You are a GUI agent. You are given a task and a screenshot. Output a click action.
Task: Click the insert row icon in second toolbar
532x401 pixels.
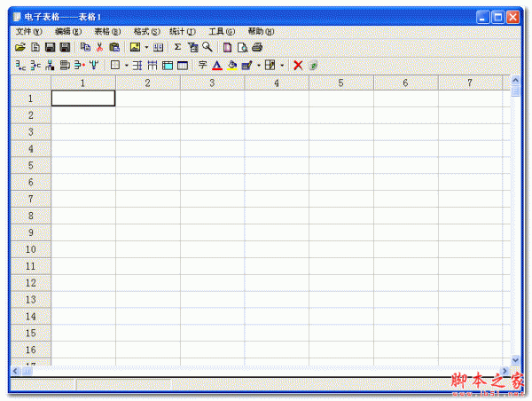20,65
